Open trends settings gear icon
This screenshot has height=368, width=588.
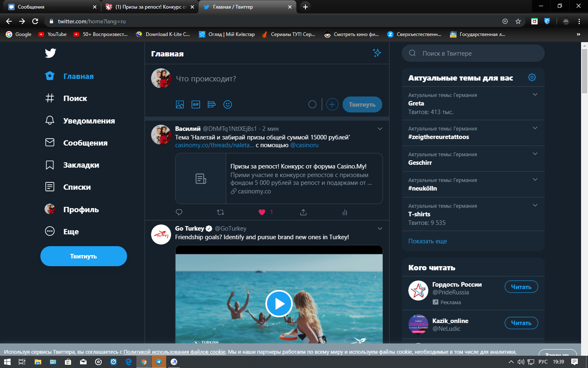point(532,77)
